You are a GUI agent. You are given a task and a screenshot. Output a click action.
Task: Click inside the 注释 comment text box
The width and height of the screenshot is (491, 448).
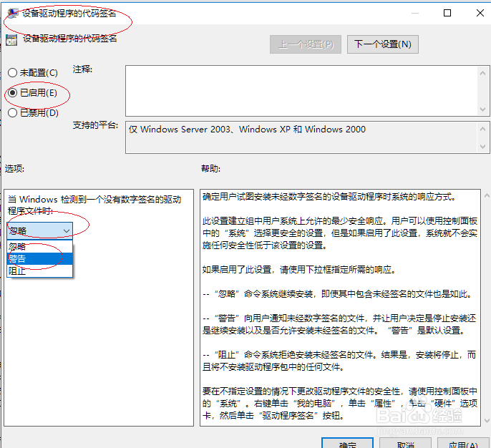[x=301, y=90]
